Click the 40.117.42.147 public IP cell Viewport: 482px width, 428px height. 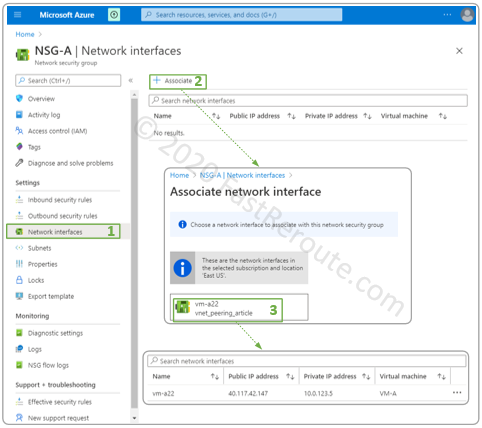click(248, 394)
